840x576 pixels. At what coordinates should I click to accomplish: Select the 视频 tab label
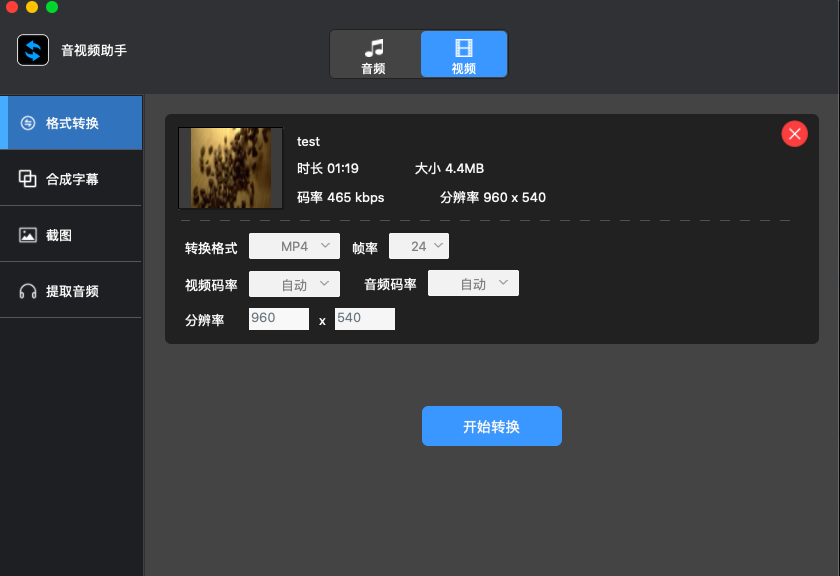pyautogui.click(x=464, y=69)
